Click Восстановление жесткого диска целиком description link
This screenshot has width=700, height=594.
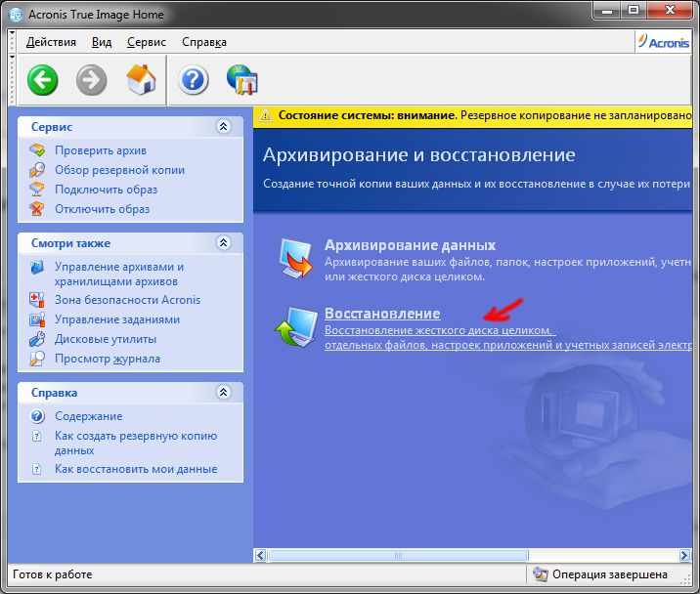[508, 338]
